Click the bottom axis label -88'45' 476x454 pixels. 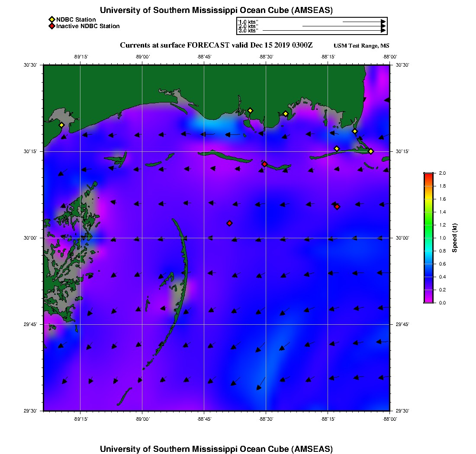tap(204, 419)
